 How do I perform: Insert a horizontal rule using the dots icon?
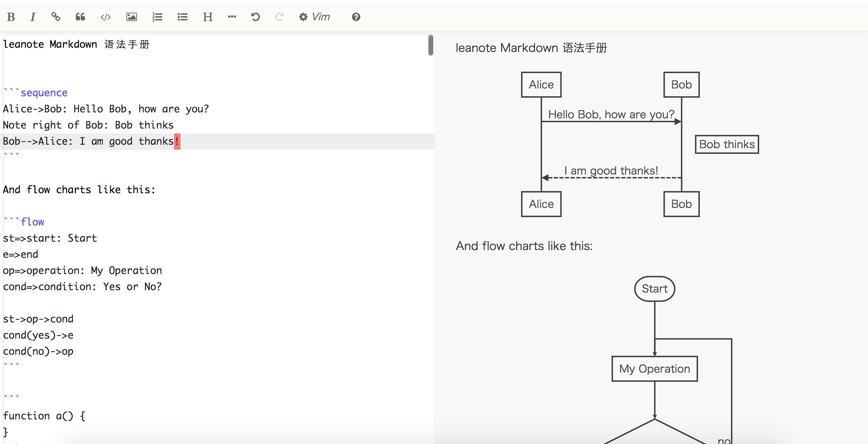click(x=232, y=17)
